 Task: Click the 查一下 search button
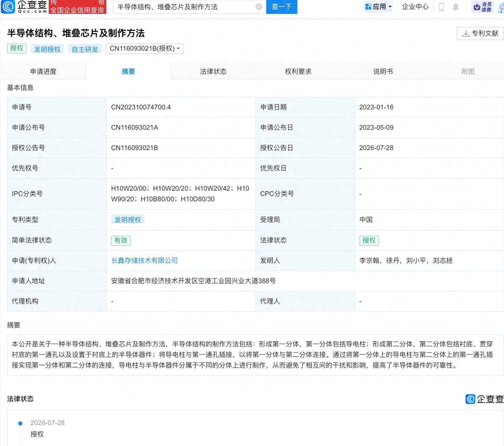coord(282,7)
